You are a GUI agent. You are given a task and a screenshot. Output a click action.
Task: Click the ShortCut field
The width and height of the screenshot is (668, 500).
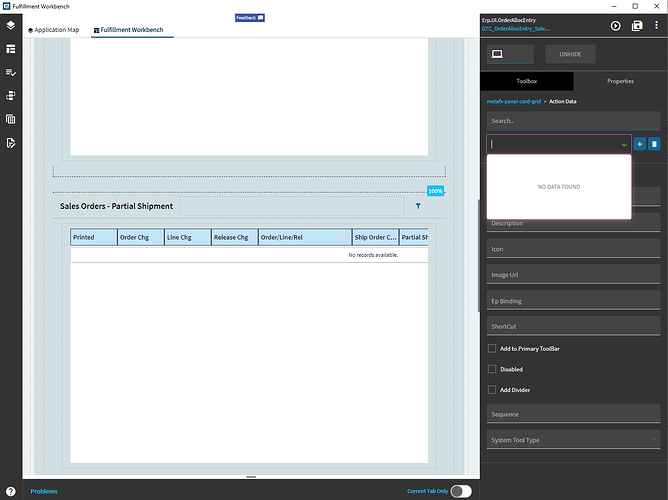tap(573, 326)
